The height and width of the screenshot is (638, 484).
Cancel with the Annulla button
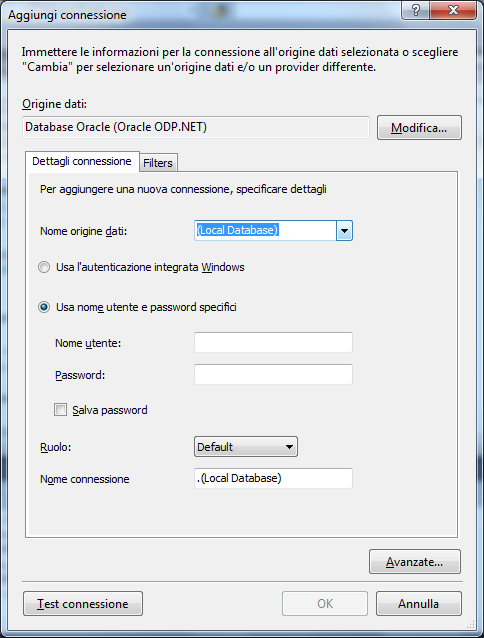point(419,604)
